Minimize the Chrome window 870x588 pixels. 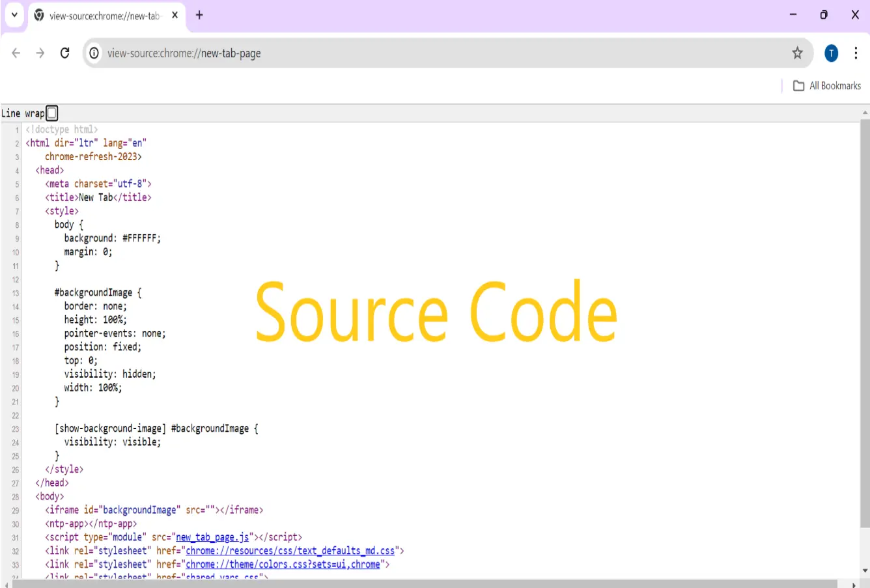pos(793,14)
